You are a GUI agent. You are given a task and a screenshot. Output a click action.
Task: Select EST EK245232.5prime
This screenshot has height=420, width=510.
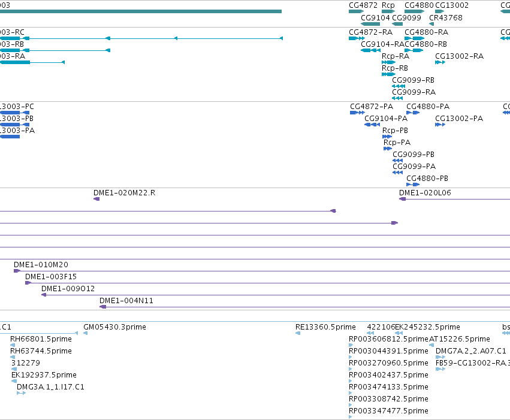click(427, 327)
